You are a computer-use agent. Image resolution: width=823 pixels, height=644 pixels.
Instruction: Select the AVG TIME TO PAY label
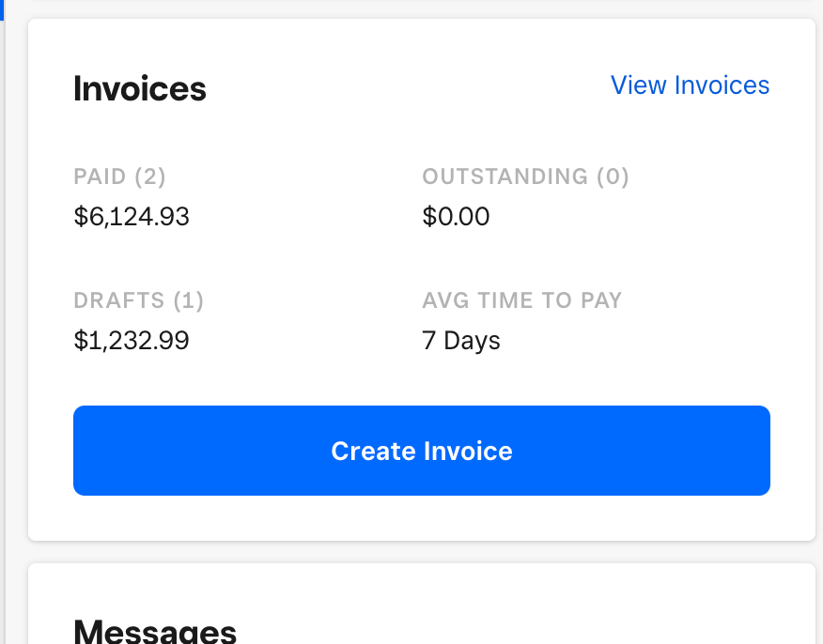[521, 300]
